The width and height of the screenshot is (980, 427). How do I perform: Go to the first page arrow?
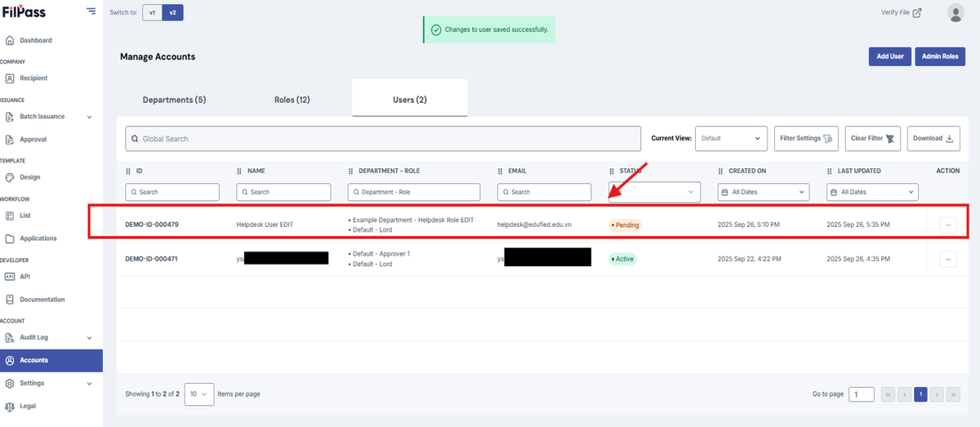click(x=888, y=394)
